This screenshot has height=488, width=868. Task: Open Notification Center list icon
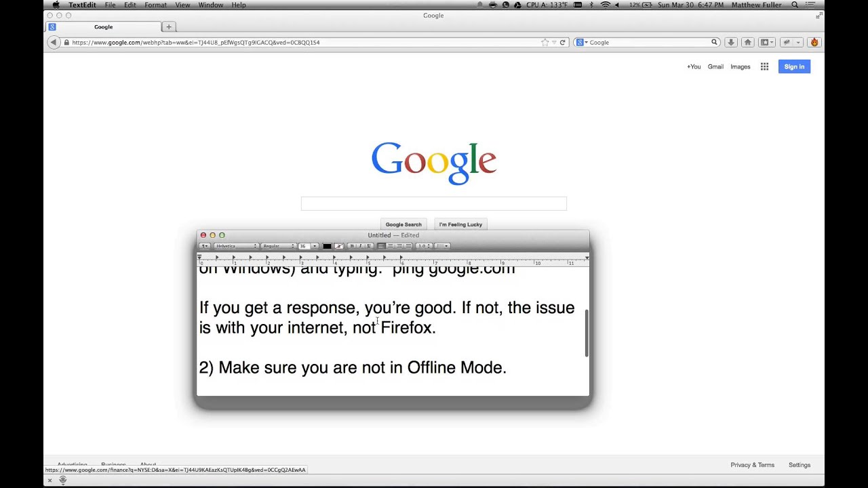pos(810,5)
